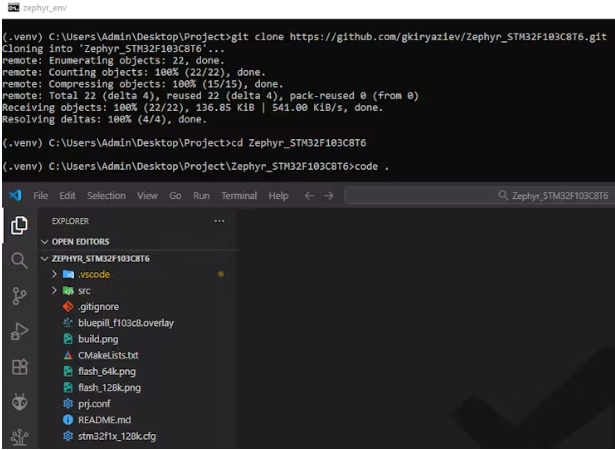Screen dimensions: 615x450
Task: Open the Extensions view
Action: click(19, 367)
